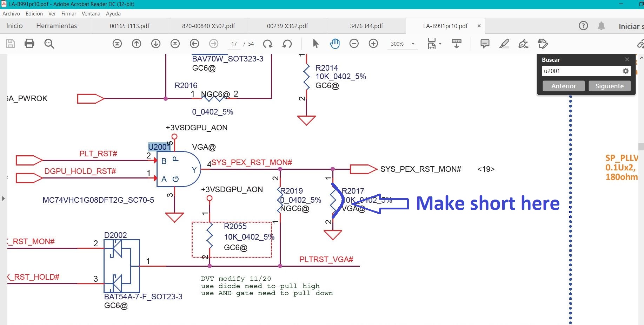Open the Find text magnifier tool
The width and height of the screenshot is (644, 325).
point(49,44)
